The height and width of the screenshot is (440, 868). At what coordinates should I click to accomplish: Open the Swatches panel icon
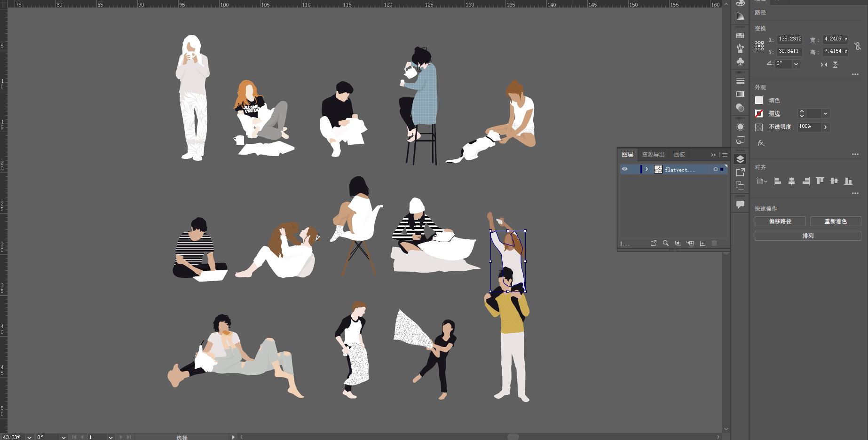point(740,35)
